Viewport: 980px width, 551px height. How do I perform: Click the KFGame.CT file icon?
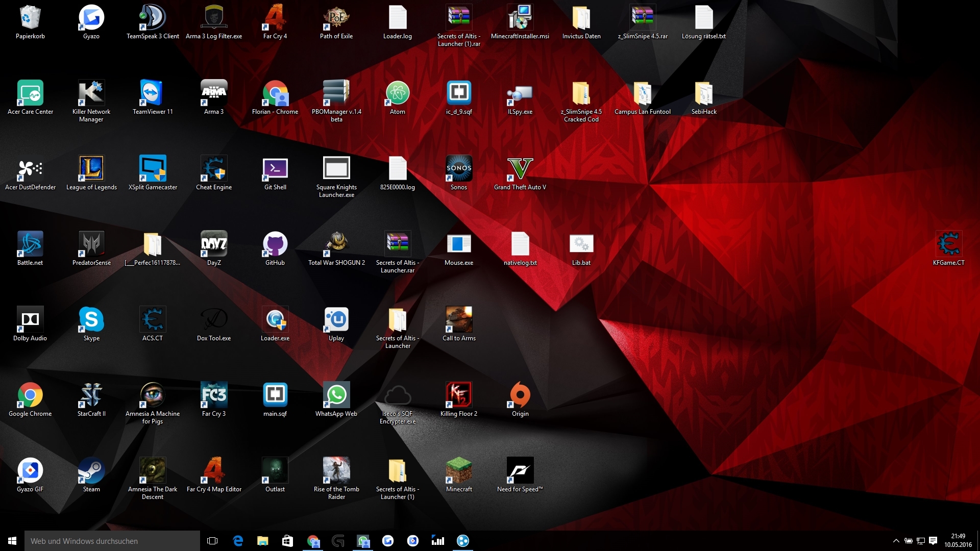click(948, 244)
